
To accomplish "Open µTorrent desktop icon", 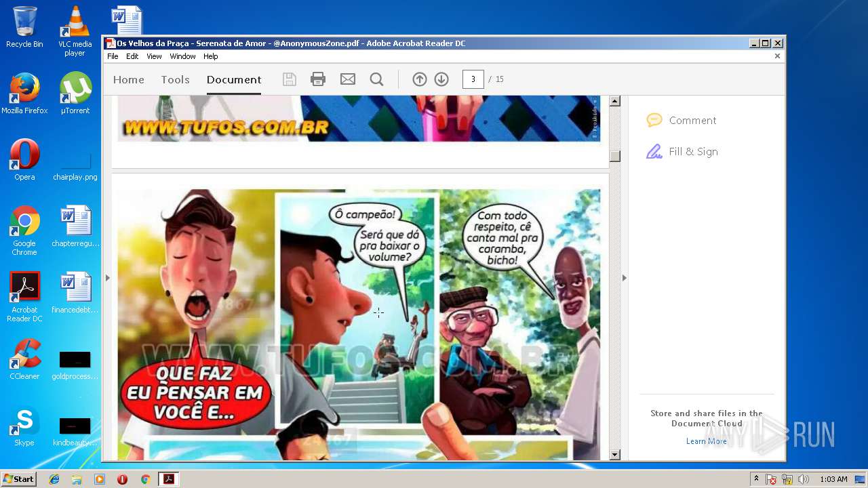I will click(x=75, y=94).
